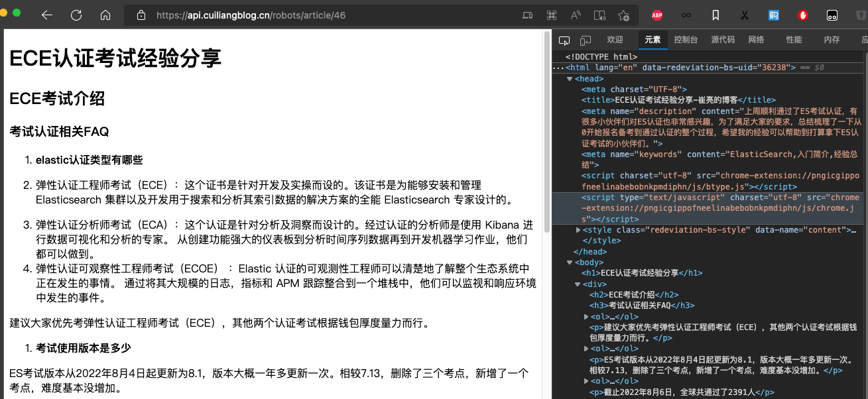This screenshot has width=868, height=399.
Task: Select the </head> closing tag line
Action: tap(589, 252)
